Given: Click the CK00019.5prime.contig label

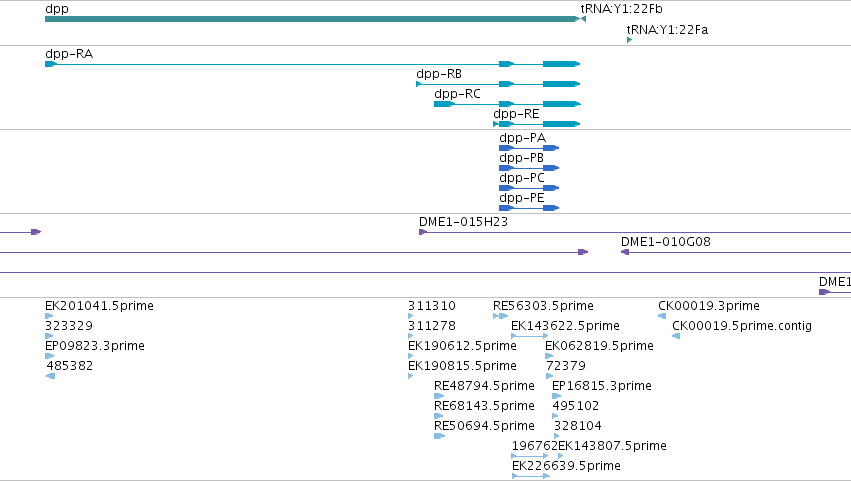Looking at the screenshot, I should tap(742, 326).
